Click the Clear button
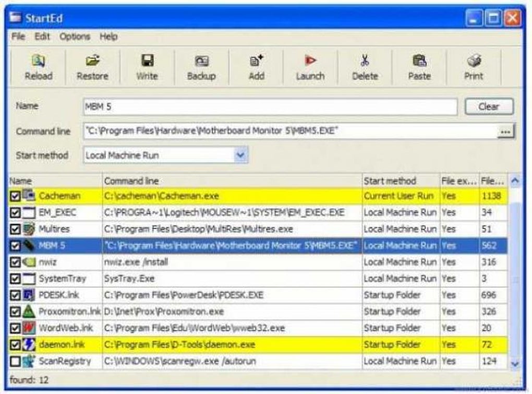 pyautogui.click(x=489, y=106)
